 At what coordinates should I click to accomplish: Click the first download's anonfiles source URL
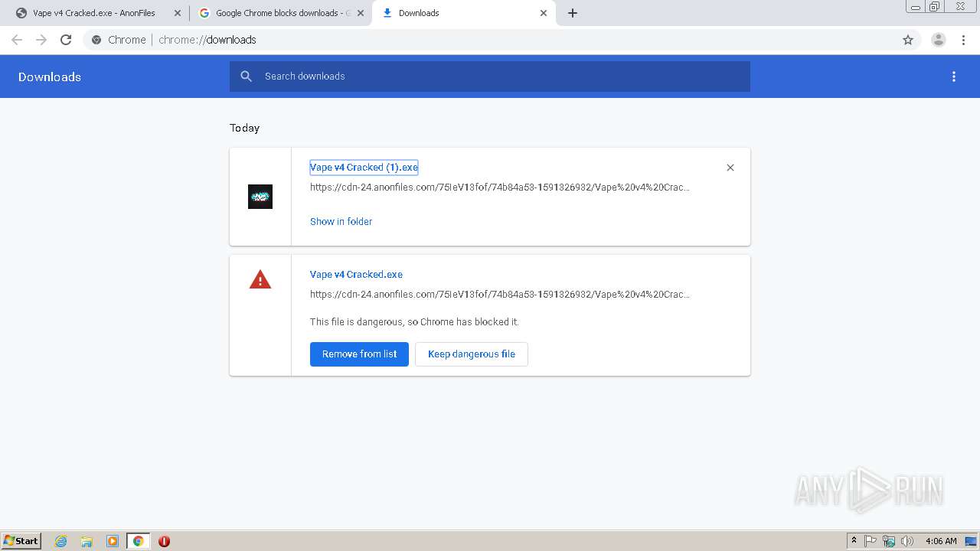500,187
